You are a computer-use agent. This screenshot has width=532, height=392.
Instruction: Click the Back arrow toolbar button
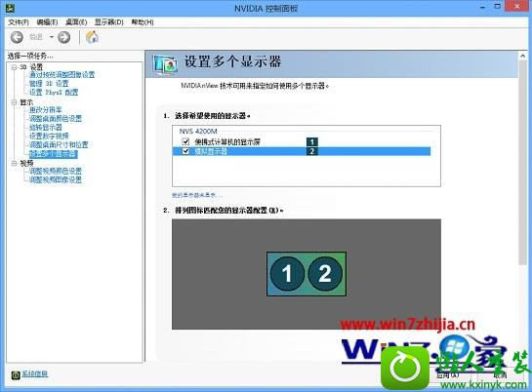[x=17, y=37]
